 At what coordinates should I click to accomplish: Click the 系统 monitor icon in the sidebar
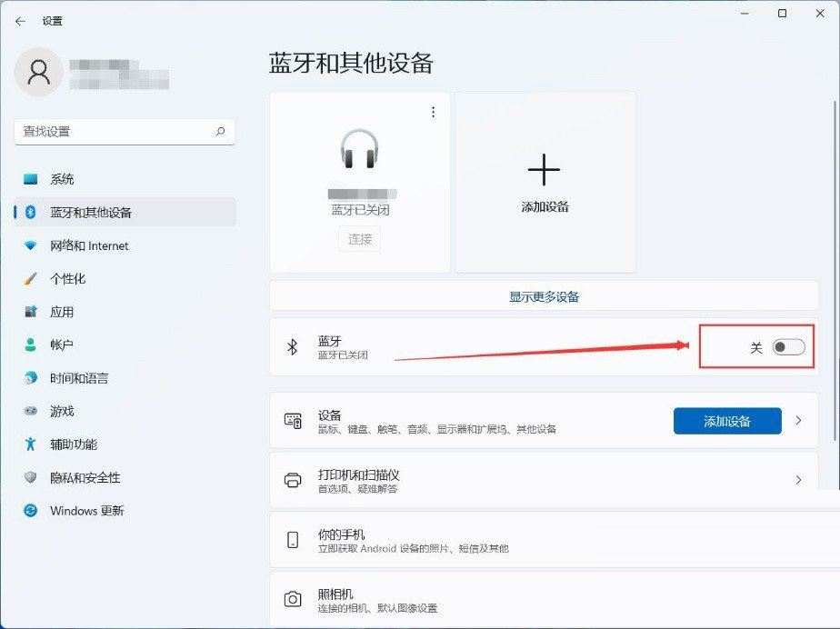point(31,179)
